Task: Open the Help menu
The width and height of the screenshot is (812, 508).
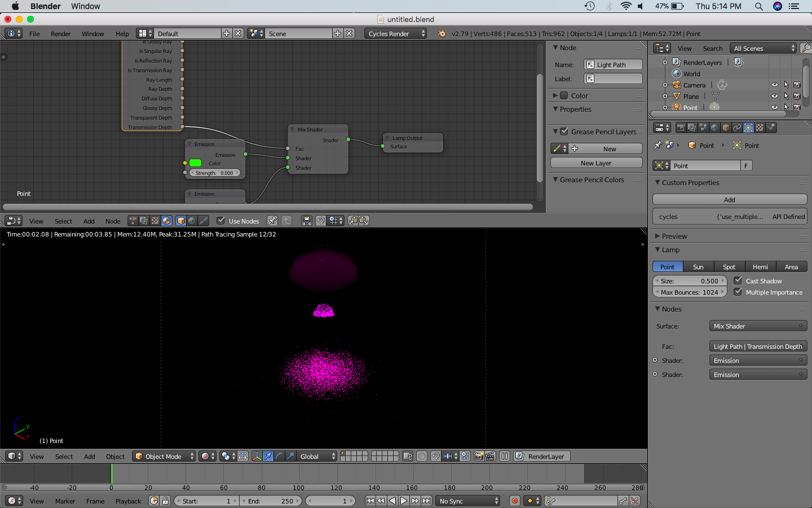Action: pos(122,33)
